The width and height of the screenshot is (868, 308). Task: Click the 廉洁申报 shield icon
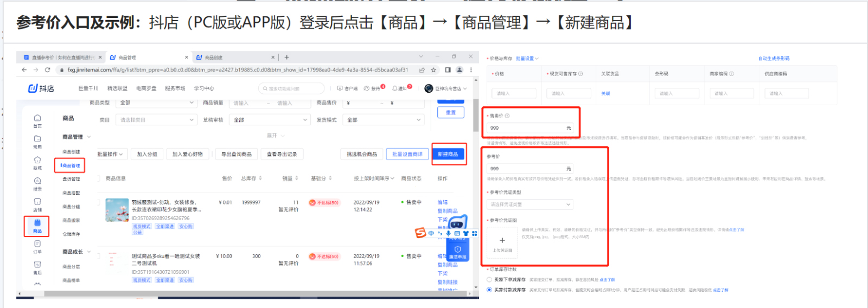[457, 249]
